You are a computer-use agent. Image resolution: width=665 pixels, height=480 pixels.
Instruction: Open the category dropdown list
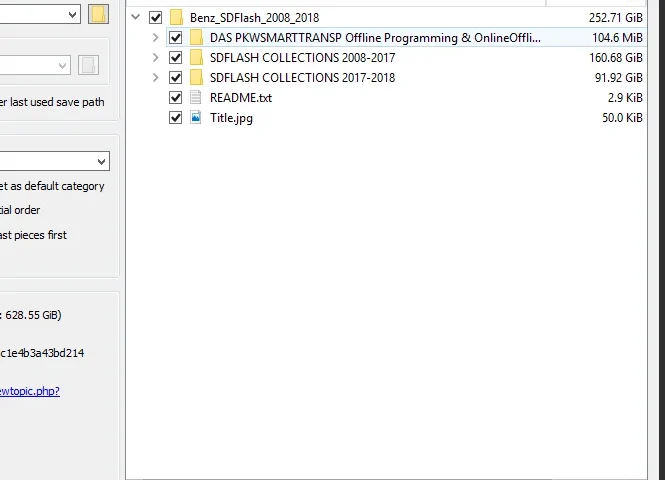point(102,161)
